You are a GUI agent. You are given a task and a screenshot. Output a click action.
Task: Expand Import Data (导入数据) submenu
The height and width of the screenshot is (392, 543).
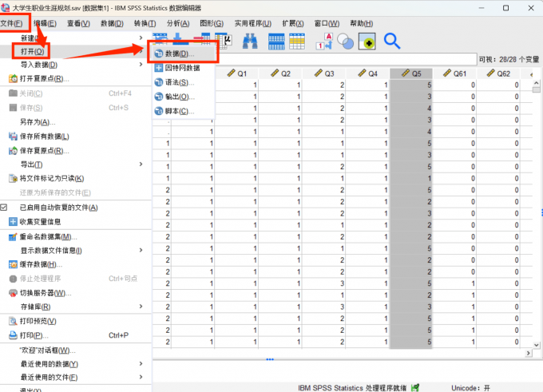(x=40, y=65)
